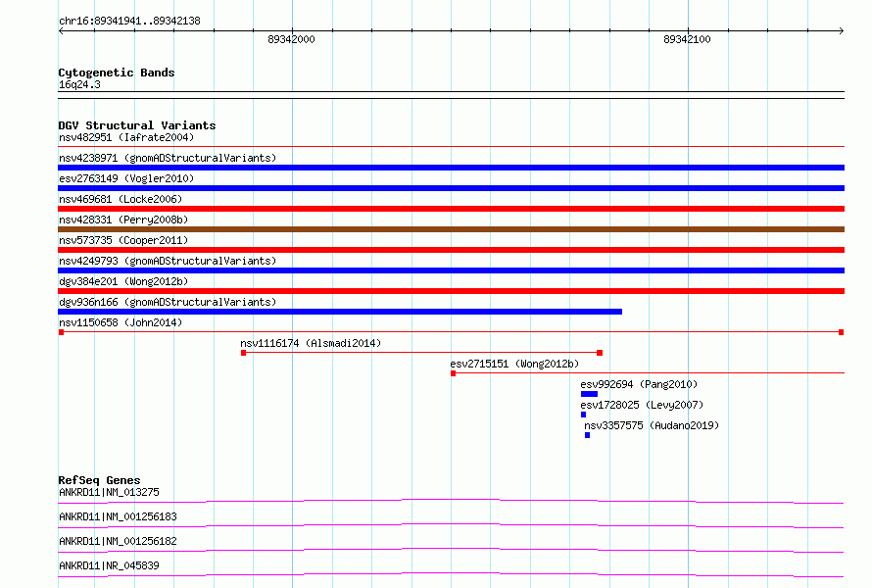Click the Cytogenetic Bands track heading

click(x=117, y=73)
